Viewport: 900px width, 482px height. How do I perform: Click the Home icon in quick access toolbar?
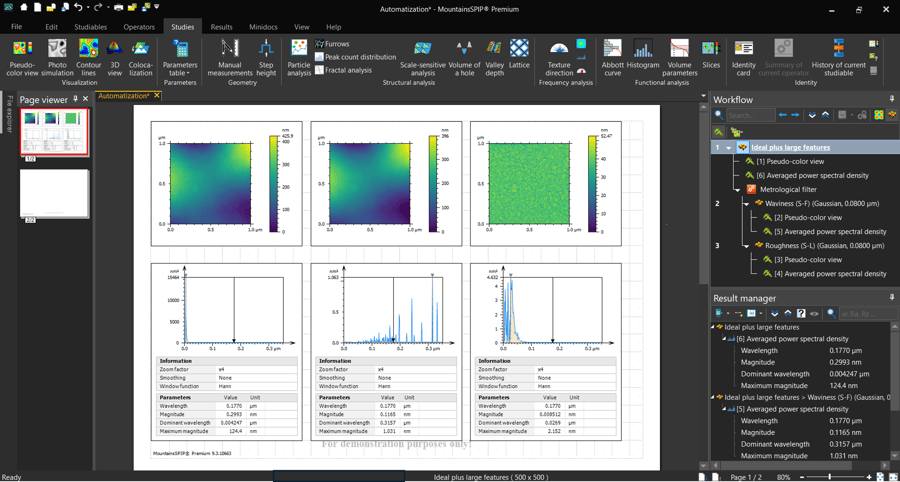(24, 9)
